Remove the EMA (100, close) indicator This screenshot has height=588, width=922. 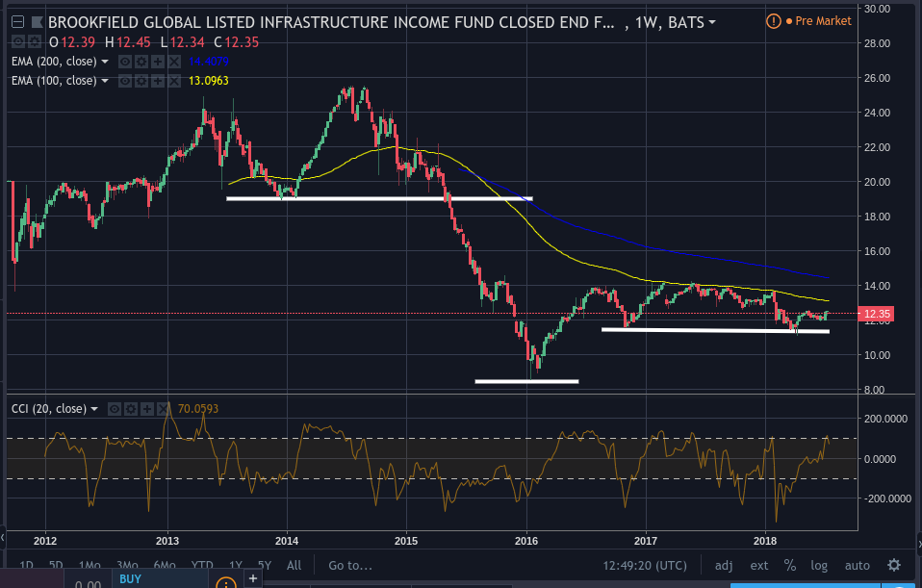click(174, 81)
